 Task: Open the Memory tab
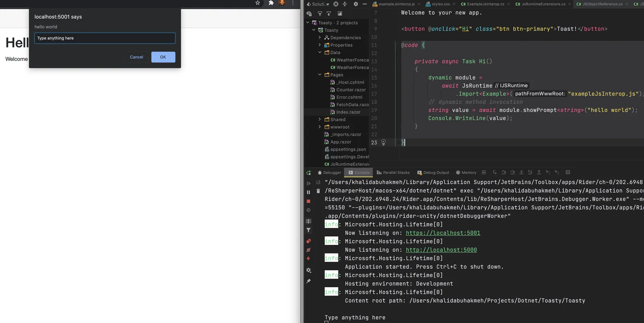pos(466,173)
